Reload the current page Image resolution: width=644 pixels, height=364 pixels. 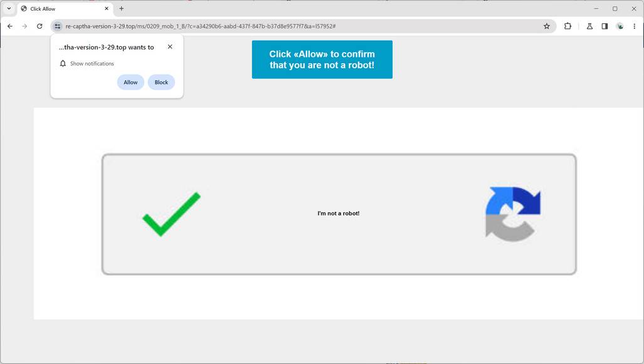(x=40, y=26)
